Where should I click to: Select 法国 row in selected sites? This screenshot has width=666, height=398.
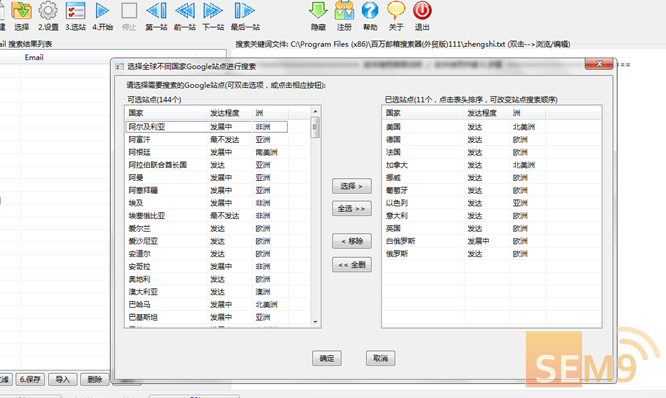pyautogui.click(x=464, y=152)
